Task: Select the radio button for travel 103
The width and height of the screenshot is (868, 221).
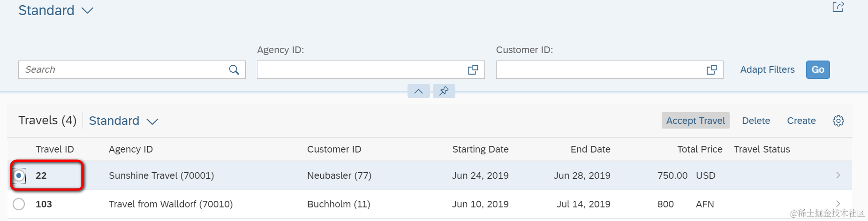Action: click(x=19, y=204)
